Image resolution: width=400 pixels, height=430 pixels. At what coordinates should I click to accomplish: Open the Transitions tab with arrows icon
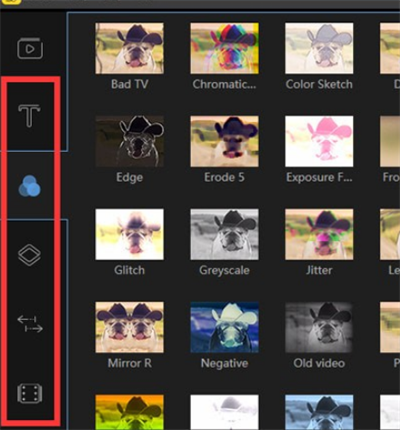pyautogui.click(x=30, y=324)
